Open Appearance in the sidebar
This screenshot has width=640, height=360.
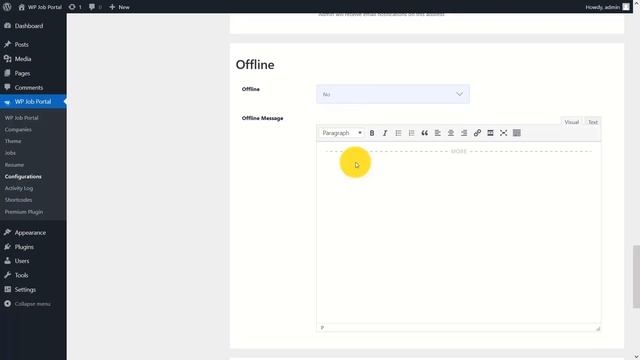pyautogui.click(x=33, y=233)
